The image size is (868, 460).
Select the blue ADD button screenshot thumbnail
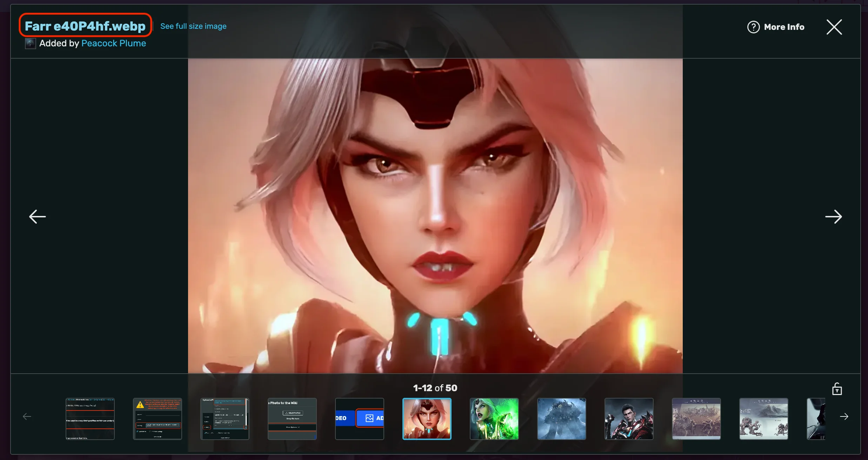click(359, 419)
